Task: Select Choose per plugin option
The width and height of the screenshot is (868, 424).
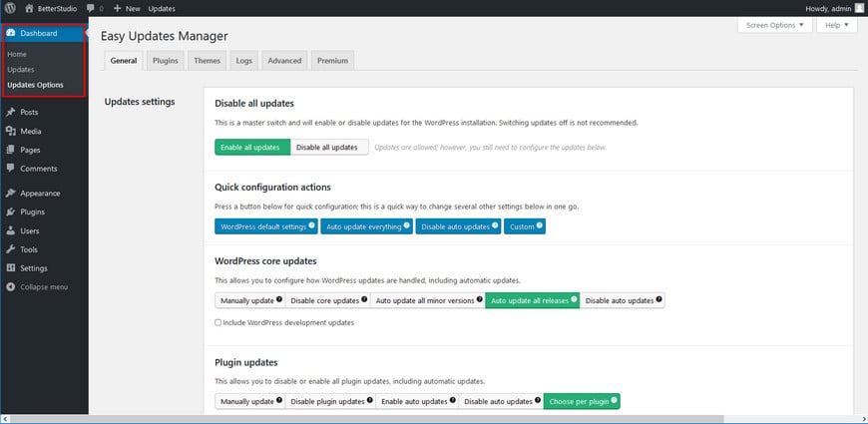Action: [x=582, y=401]
